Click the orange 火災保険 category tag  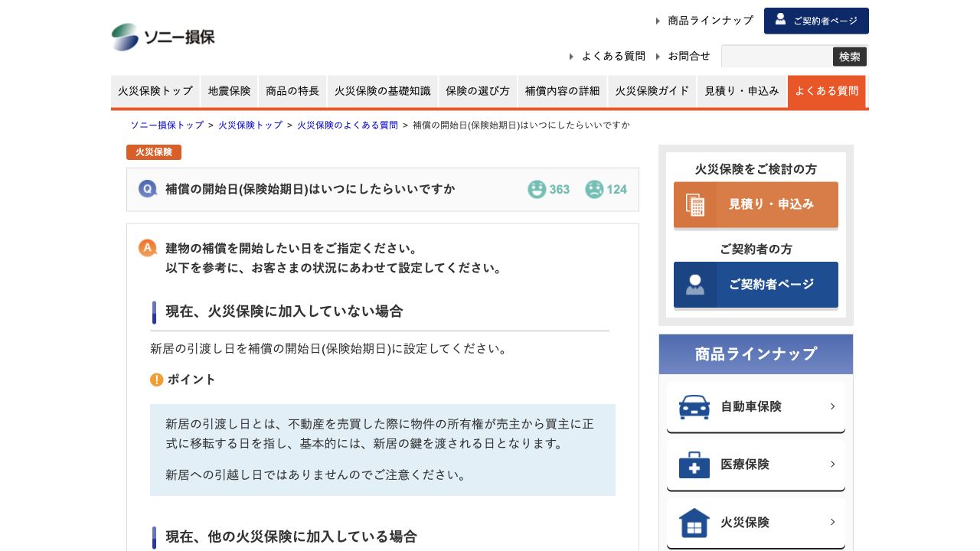(154, 152)
